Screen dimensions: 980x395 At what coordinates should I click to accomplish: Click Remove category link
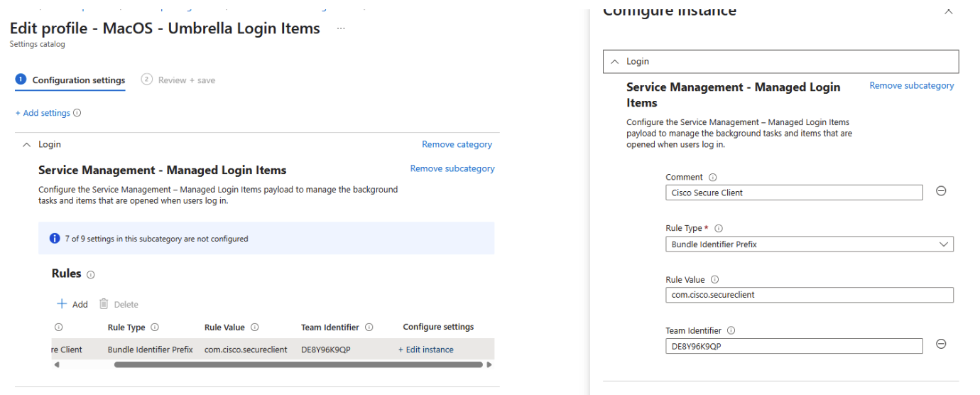pos(457,144)
